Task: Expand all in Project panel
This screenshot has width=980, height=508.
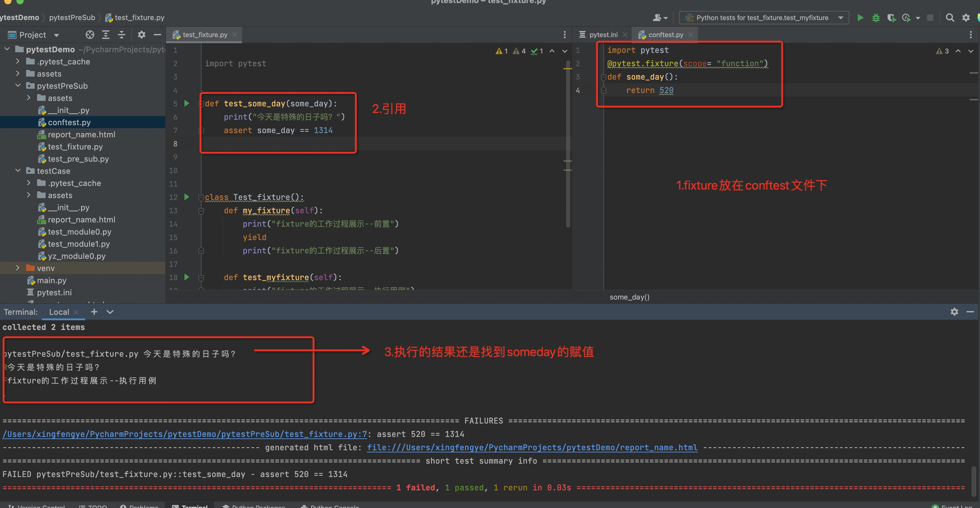Action: point(106,35)
